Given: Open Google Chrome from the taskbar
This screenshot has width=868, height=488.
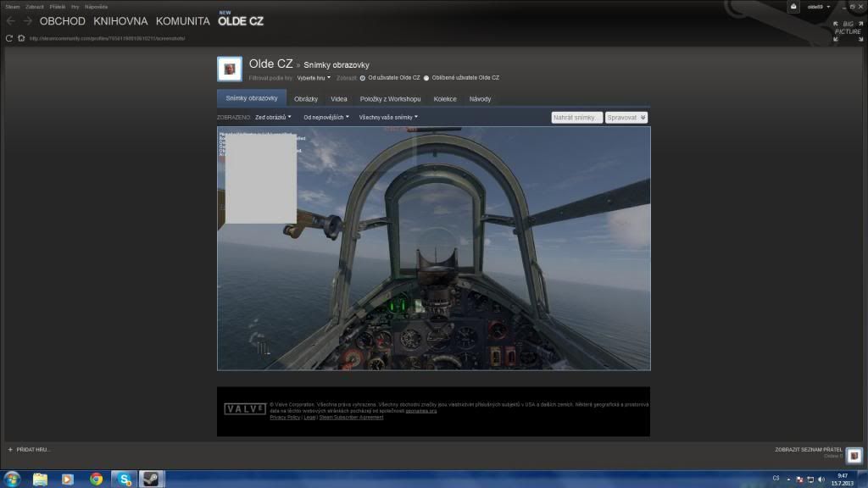Looking at the screenshot, I should tap(96, 480).
